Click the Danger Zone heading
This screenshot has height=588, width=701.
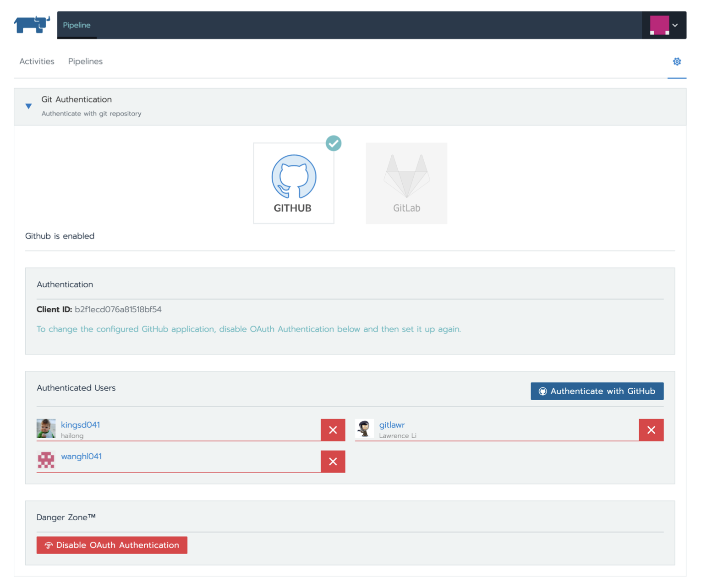(66, 517)
